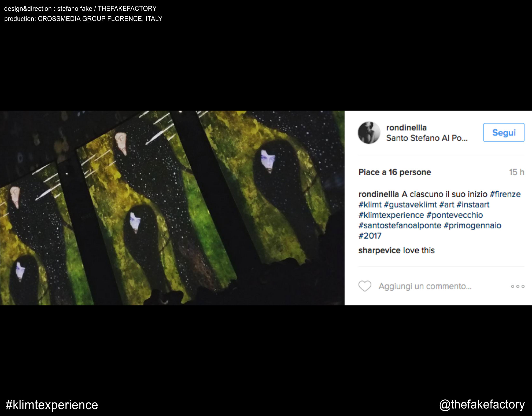Open the #firenze hashtag
532x416 pixels.
click(505, 194)
